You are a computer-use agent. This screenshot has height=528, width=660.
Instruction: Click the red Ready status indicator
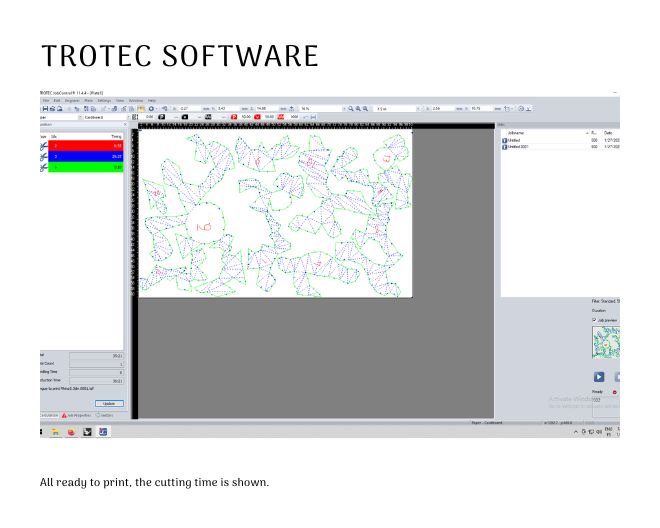(615, 392)
